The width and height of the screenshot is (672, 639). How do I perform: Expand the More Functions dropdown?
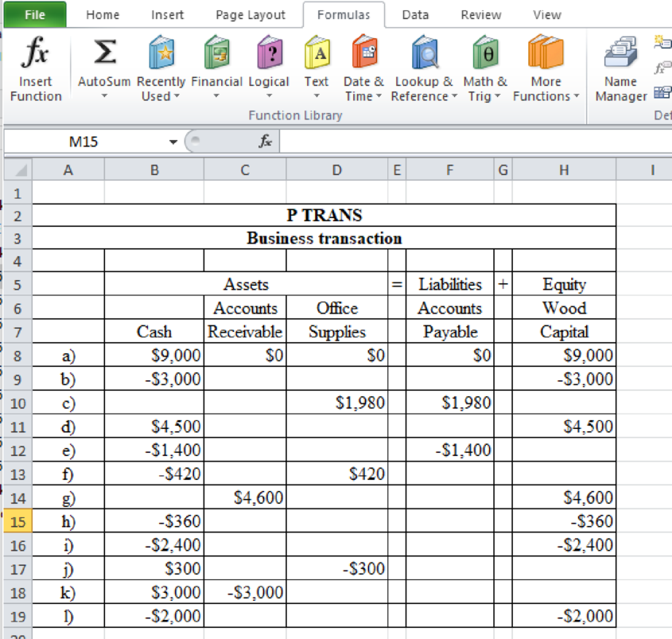546,96
